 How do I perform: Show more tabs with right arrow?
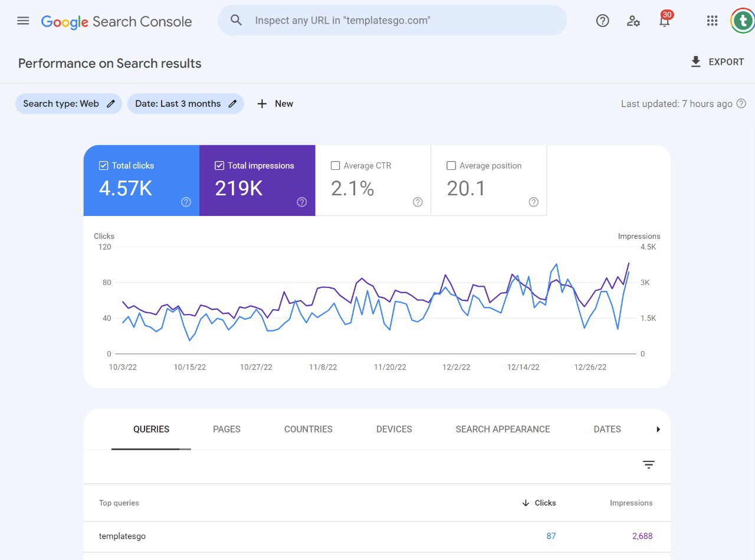pyautogui.click(x=658, y=430)
